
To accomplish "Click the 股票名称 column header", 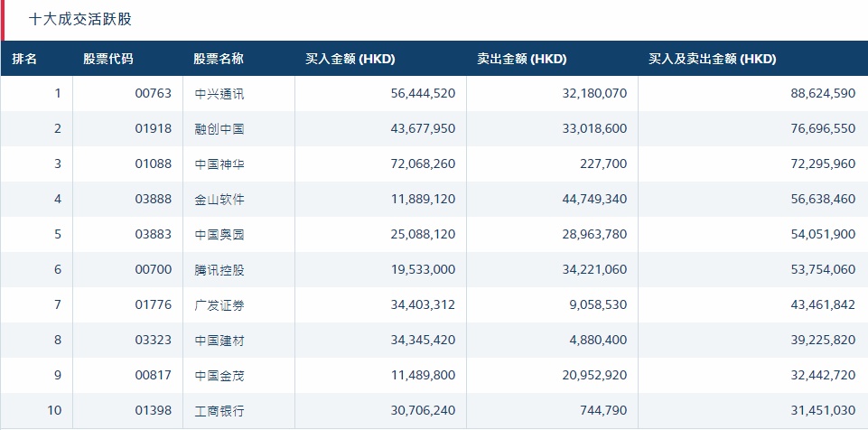I will coord(219,60).
